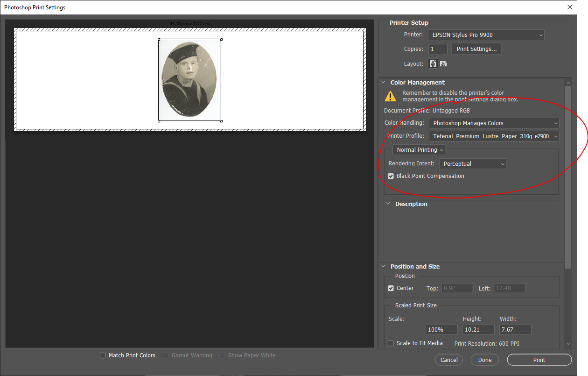Click the Copies input field
The width and height of the screenshot is (588, 376).
438,49
